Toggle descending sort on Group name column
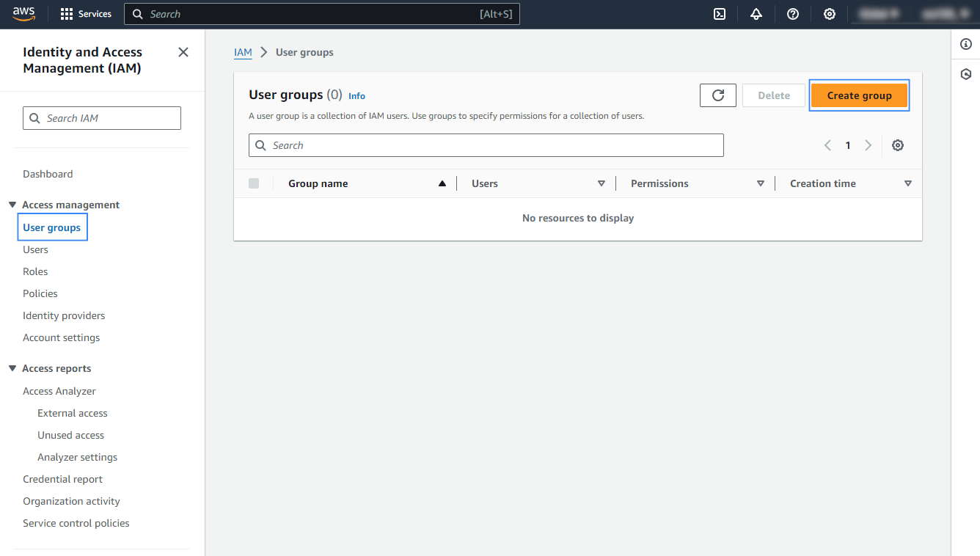Viewport: 980px width, 556px height. [x=442, y=183]
